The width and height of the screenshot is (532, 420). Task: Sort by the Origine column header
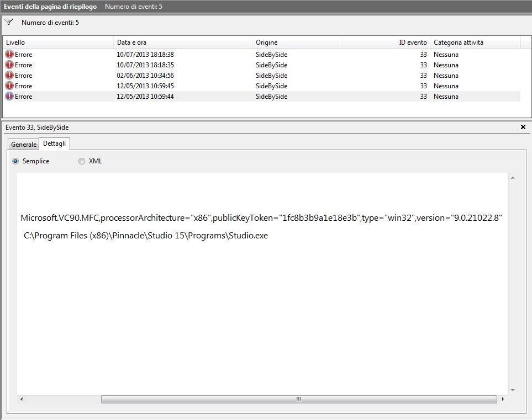click(297, 42)
